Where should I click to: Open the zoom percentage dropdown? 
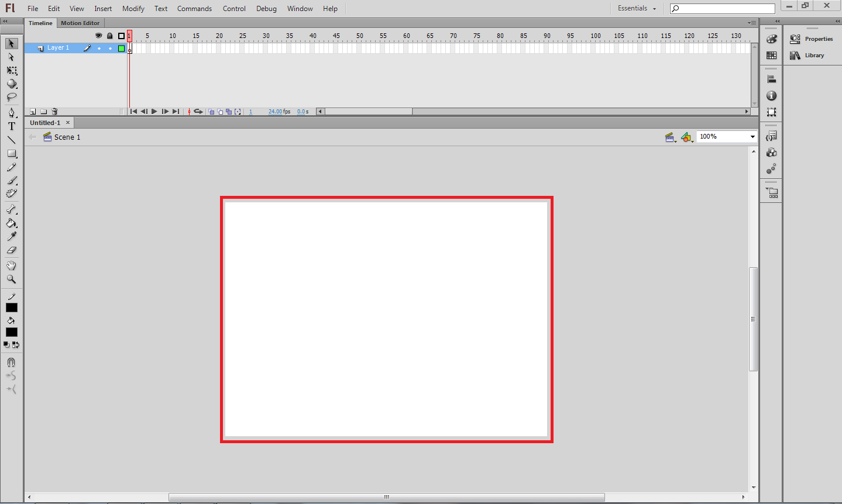pos(752,136)
